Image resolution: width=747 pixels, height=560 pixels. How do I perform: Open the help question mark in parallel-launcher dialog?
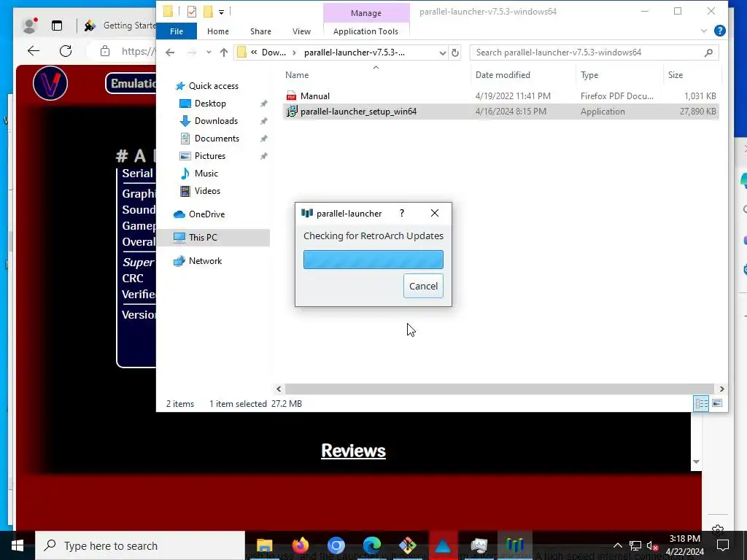point(402,213)
